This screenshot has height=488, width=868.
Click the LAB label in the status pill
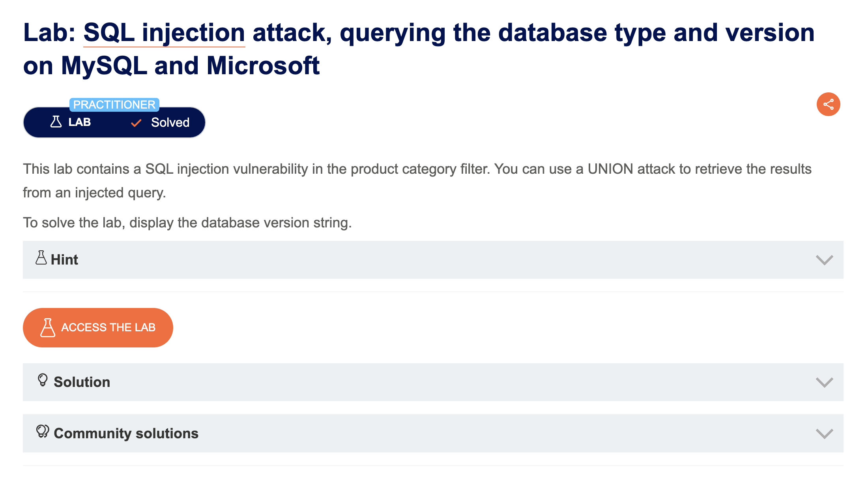click(x=80, y=122)
